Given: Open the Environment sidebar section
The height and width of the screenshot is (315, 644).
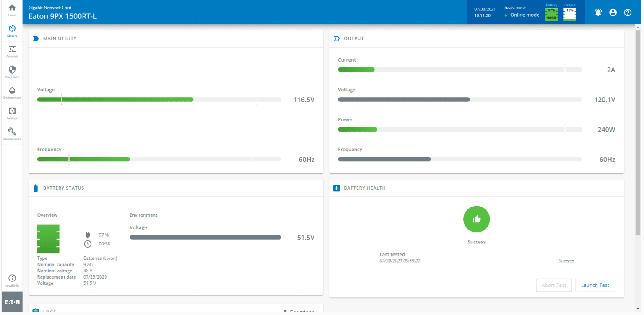Looking at the screenshot, I should (12, 93).
